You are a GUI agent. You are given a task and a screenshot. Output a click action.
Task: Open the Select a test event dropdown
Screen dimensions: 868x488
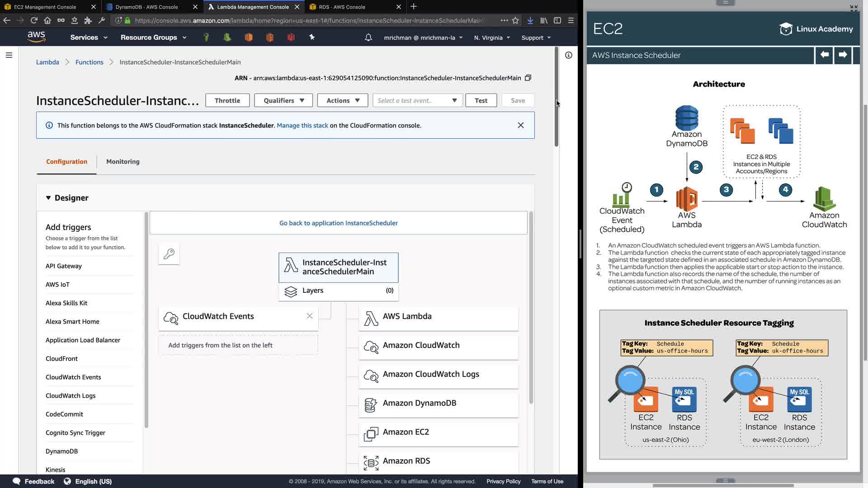pos(417,100)
